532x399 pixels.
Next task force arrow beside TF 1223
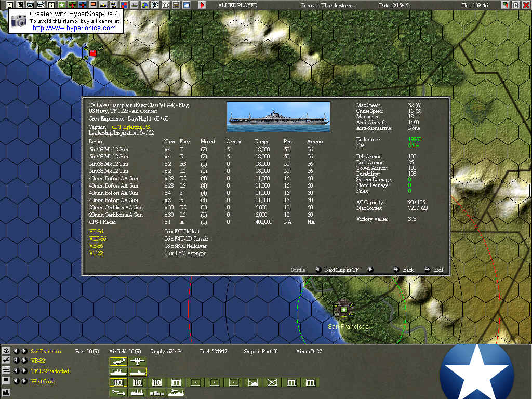[x=24, y=370]
